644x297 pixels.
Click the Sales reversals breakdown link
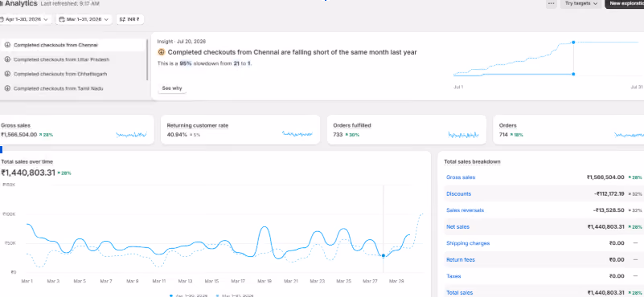tap(465, 210)
